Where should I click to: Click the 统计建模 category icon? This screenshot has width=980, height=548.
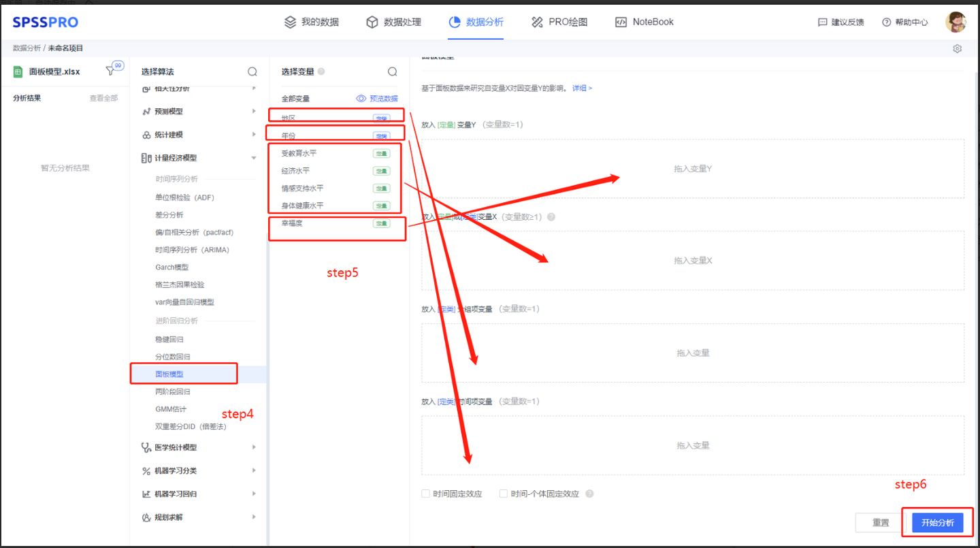pos(146,134)
